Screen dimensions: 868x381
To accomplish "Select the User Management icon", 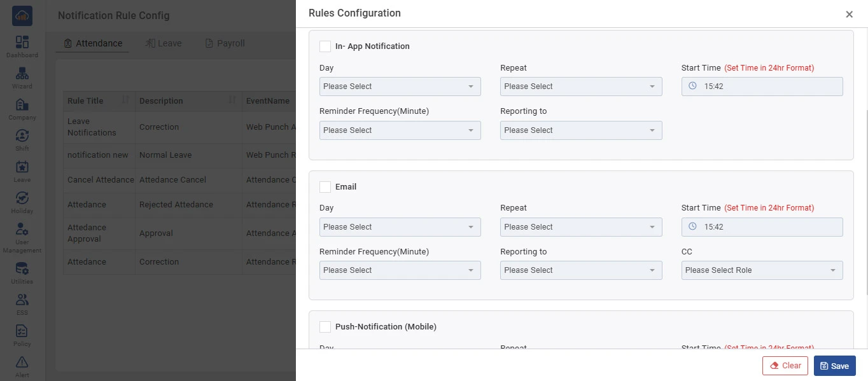I will [22, 230].
